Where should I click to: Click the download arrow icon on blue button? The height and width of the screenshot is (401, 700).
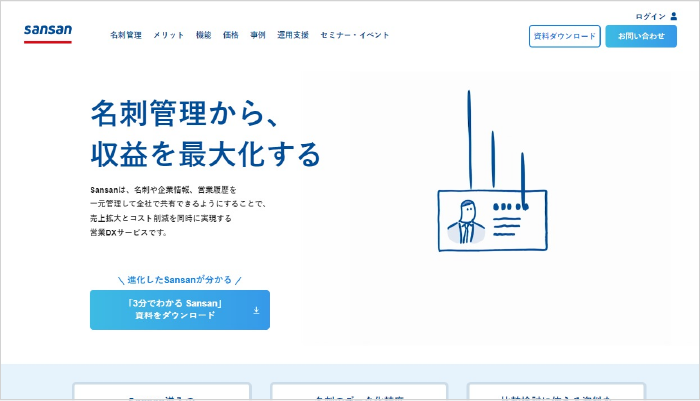point(256,310)
